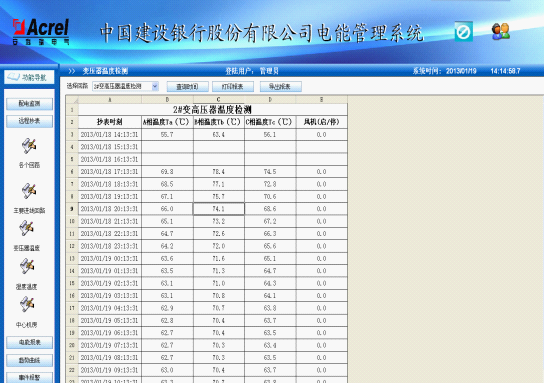The height and width of the screenshot is (383, 544).
Task: Open the 电能报表 sidebar section
Action: [x=29, y=342]
